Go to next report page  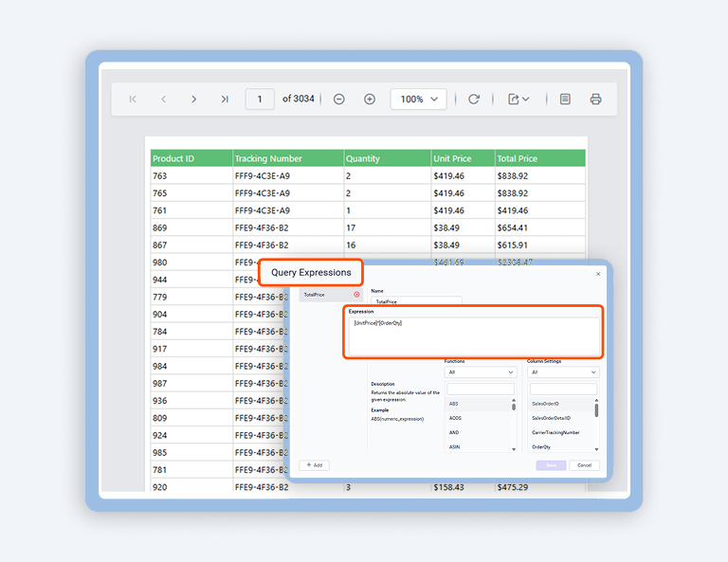click(x=194, y=99)
